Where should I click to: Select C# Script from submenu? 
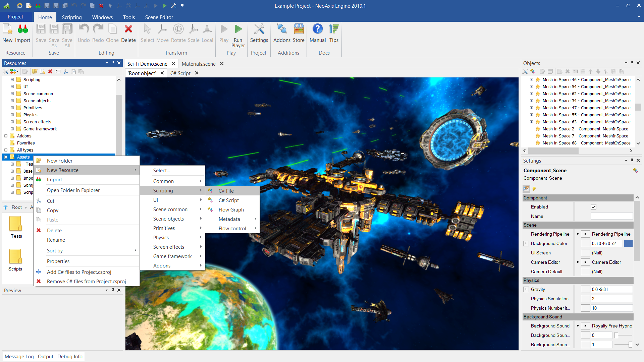pos(228,200)
